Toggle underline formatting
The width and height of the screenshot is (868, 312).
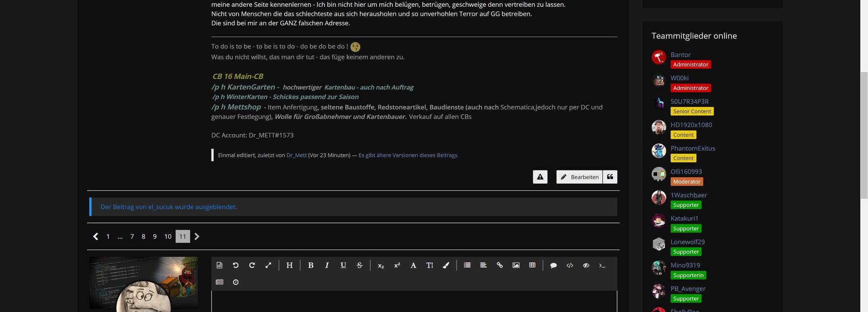pyautogui.click(x=343, y=265)
